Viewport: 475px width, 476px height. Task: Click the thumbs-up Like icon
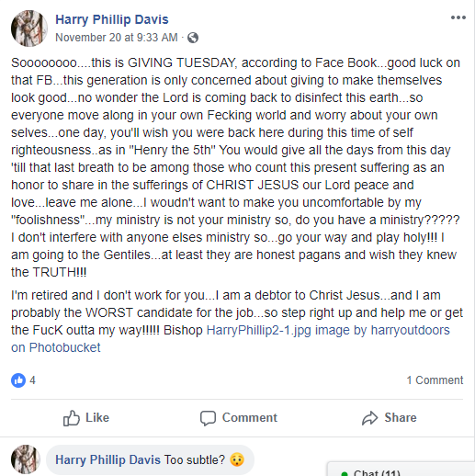pos(72,418)
